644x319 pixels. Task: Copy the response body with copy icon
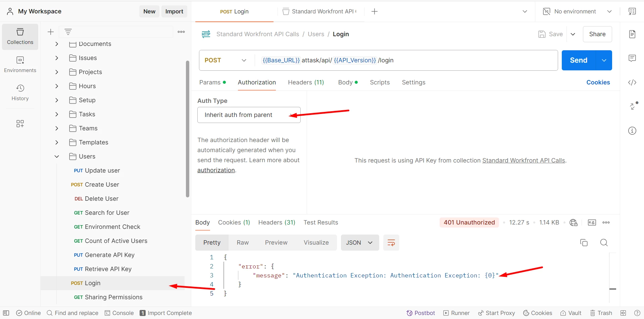tap(584, 243)
